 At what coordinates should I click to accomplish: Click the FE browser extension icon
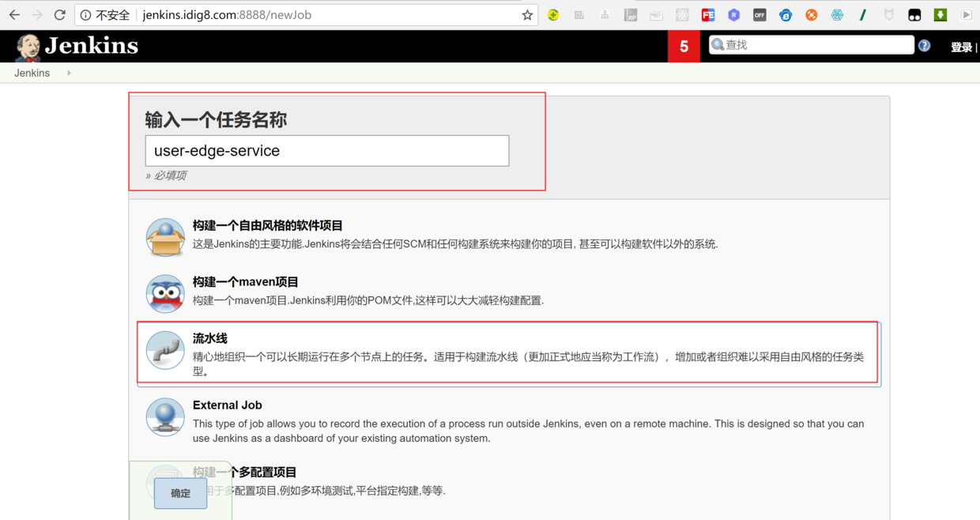click(x=707, y=14)
